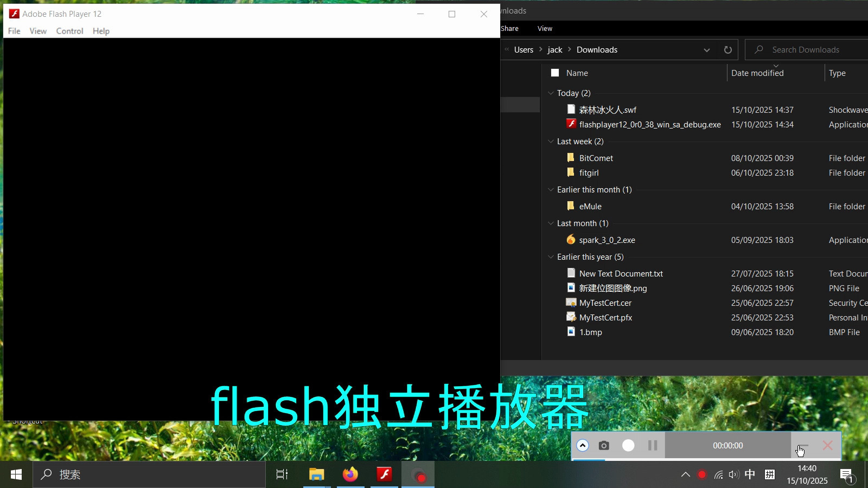Select the flashplayer12 debug exe icon
The width and height of the screenshot is (868, 488).
pos(571,124)
